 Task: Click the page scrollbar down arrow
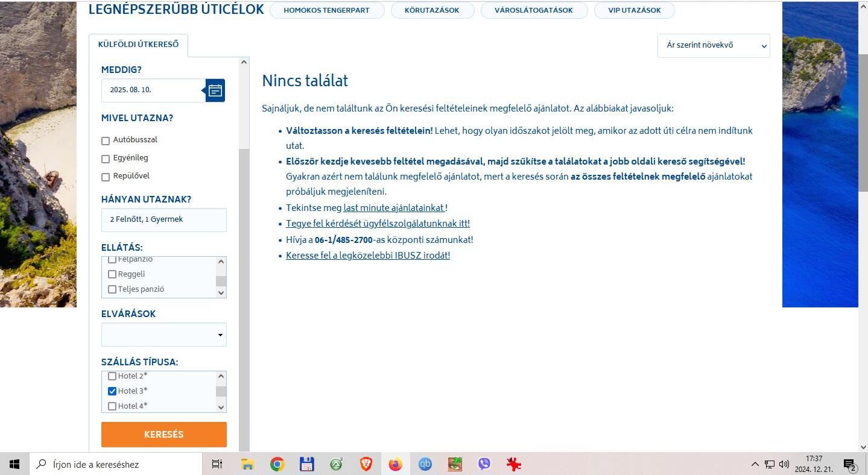[863, 447]
